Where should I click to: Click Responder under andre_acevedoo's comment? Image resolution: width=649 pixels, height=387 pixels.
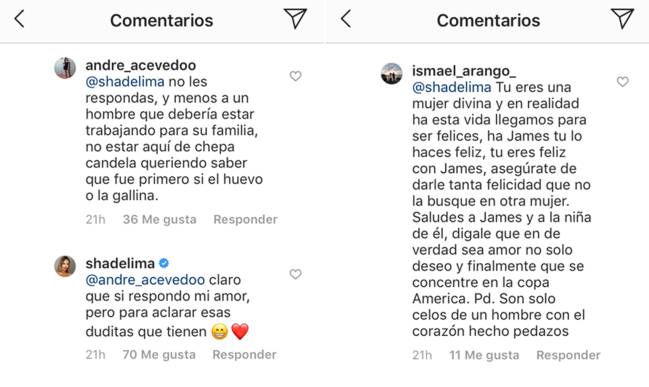[x=245, y=219]
